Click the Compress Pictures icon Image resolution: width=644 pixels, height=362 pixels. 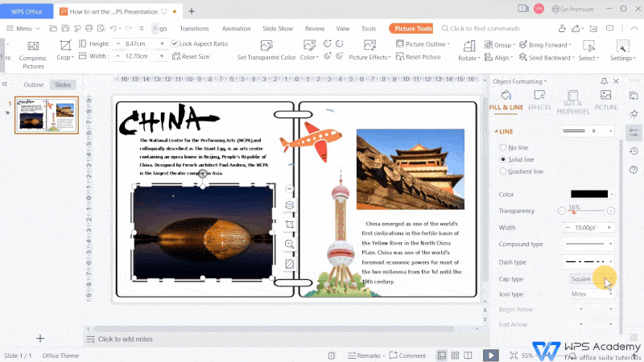click(x=33, y=46)
